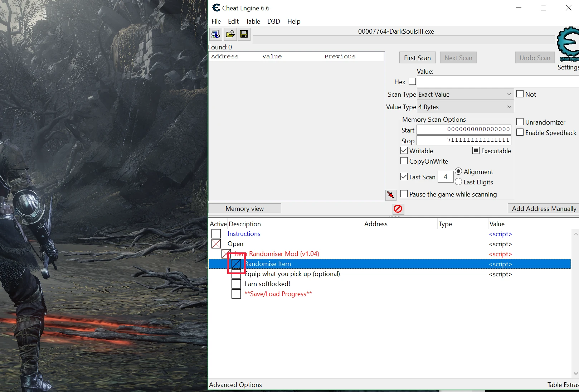Click the address list scrollbar down arrow
The width and height of the screenshot is (579, 392).
click(x=575, y=373)
